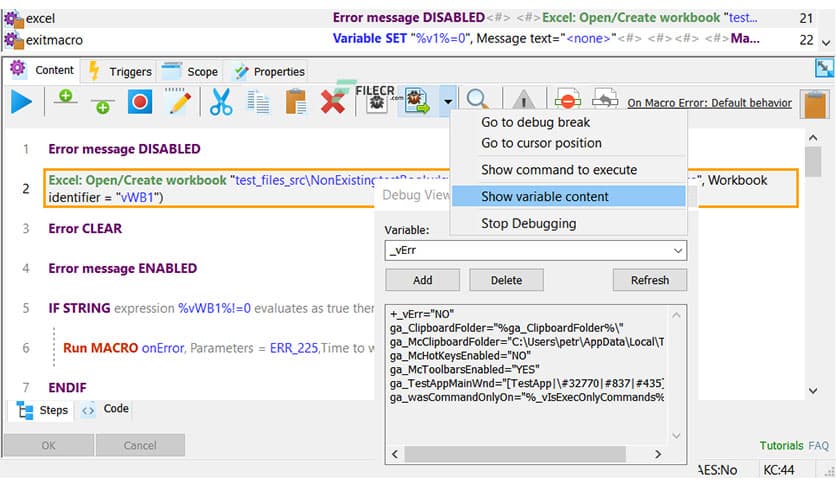Select step 6 Run MACRO onError
836x484 pixels.
pyautogui.click(x=219, y=348)
